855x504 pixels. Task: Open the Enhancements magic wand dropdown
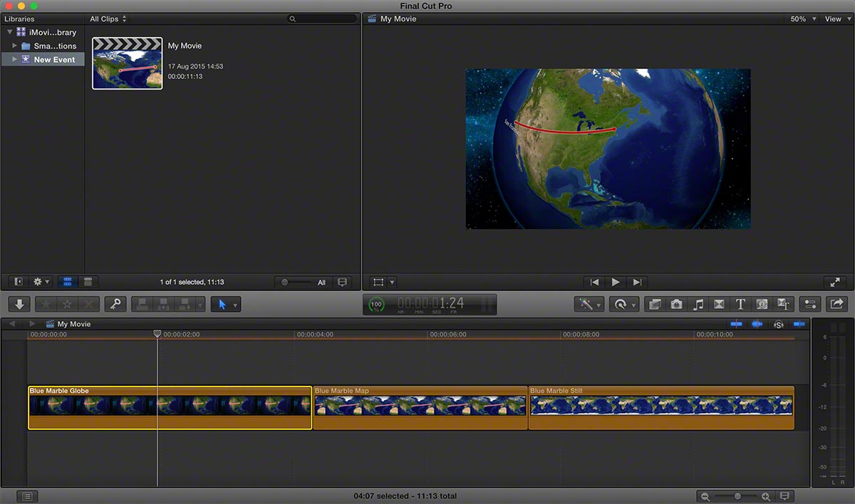click(589, 304)
